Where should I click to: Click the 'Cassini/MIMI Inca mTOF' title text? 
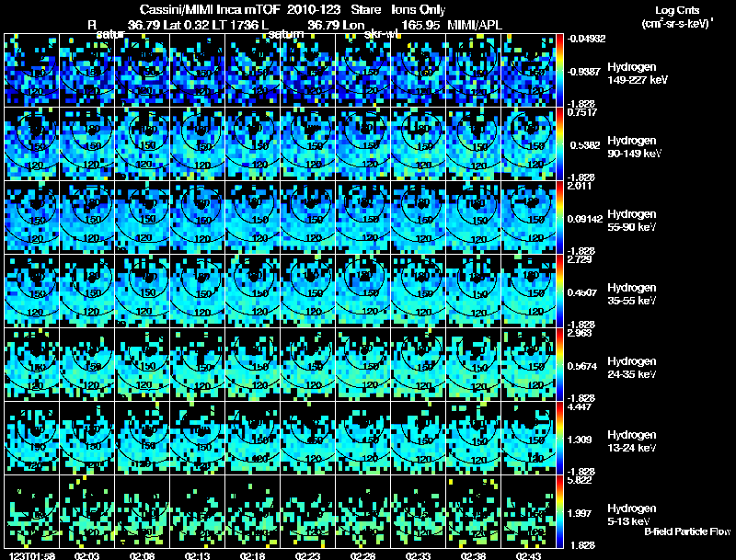[x=210, y=10]
